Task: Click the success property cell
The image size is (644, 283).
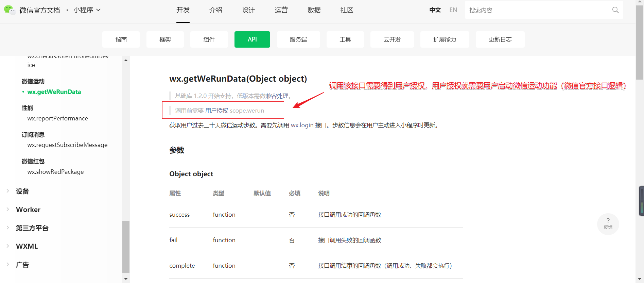Action: (x=179, y=215)
